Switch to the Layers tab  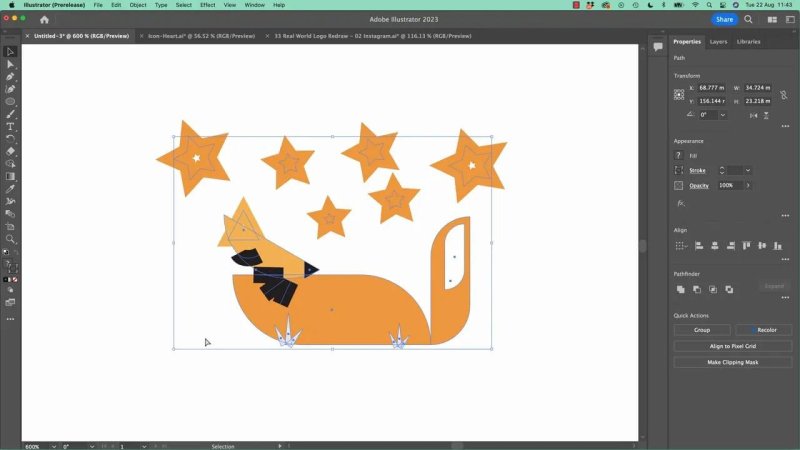pos(718,42)
